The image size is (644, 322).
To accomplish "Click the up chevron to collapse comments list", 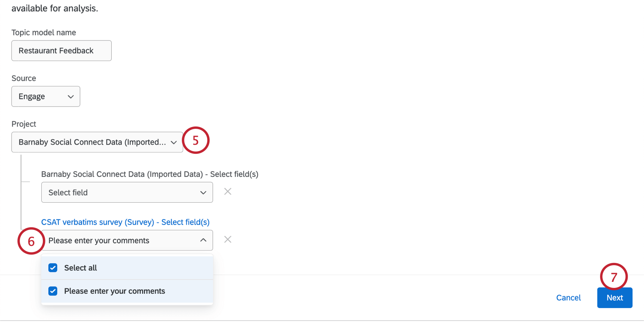I will coord(203,240).
